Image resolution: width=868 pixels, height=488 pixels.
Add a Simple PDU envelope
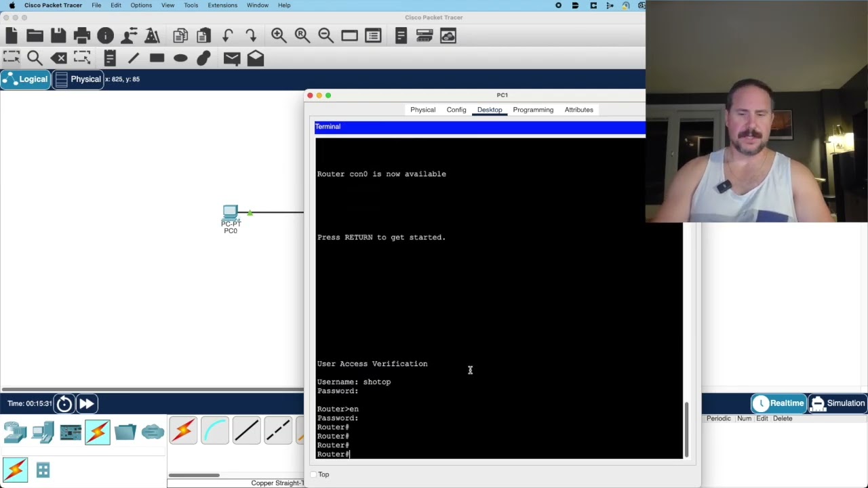tap(232, 58)
